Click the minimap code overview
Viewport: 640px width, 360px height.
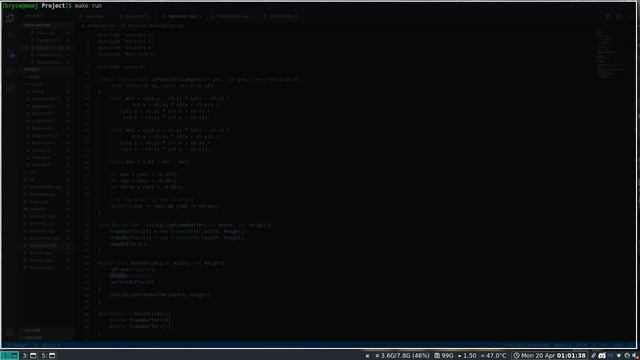pyautogui.click(x=610, y=55)
